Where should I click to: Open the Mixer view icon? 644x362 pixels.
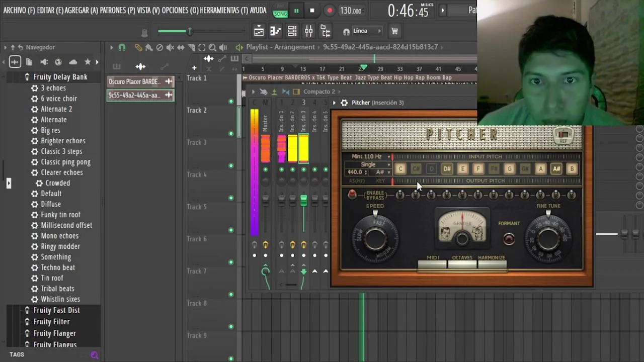pos(308,31)
